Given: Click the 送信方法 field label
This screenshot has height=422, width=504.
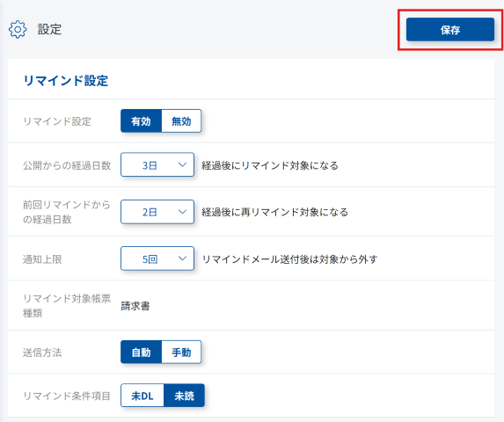Looking at the screenshot, I should 42,353.
